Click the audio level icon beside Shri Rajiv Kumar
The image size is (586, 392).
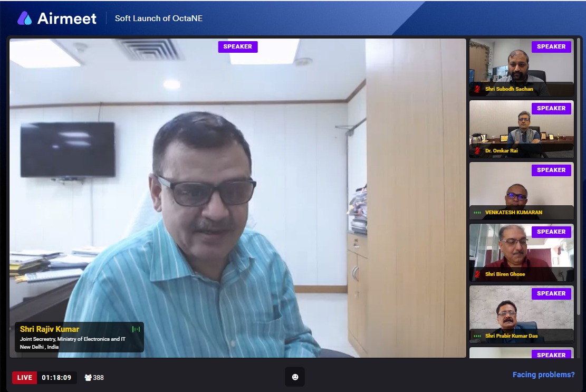(136, 329)
